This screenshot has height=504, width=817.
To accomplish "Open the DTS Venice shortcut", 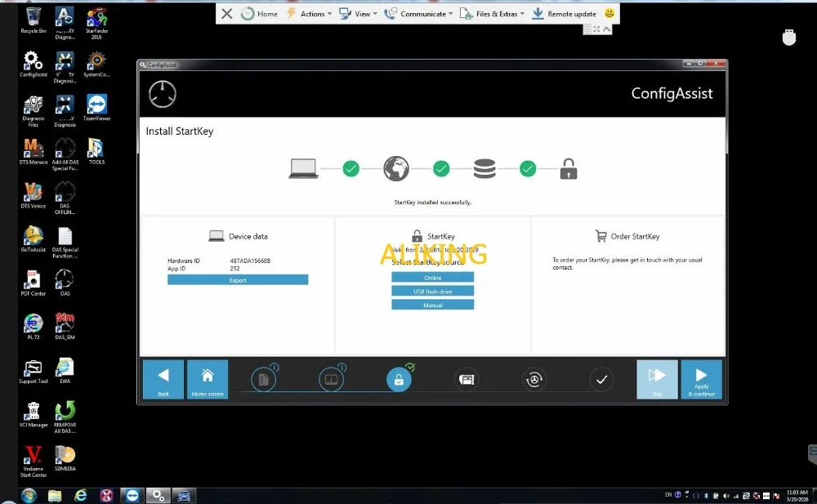I will click(33, 195).
